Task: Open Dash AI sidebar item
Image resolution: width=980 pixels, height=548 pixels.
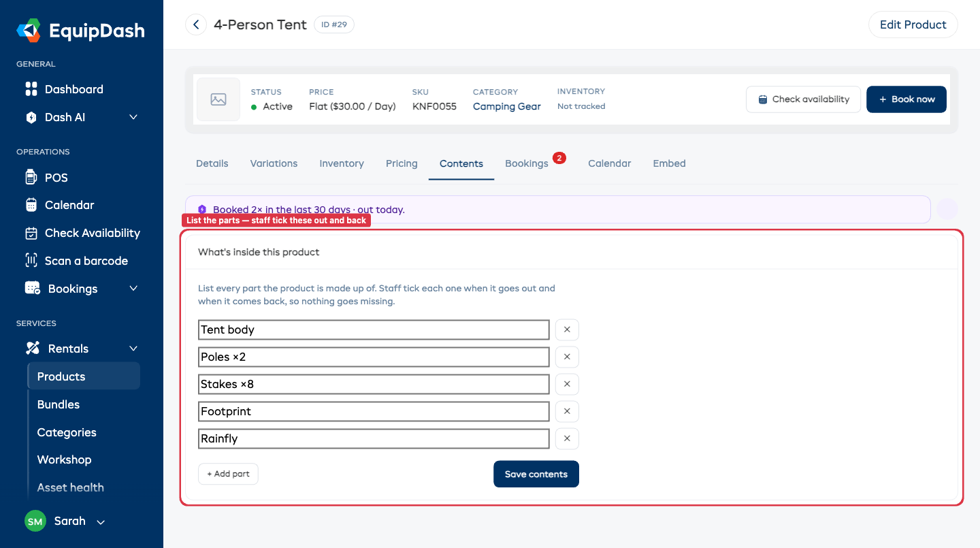Action: coord(65,117)
